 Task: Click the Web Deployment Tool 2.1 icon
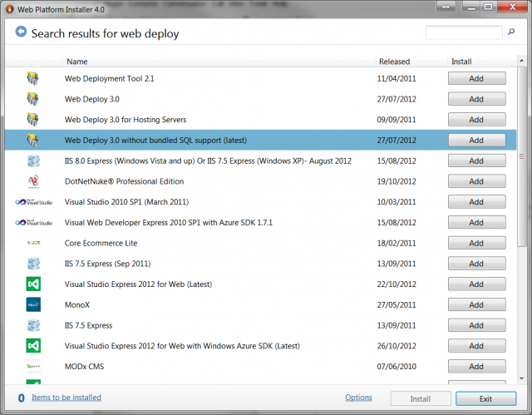pos(33,78)
